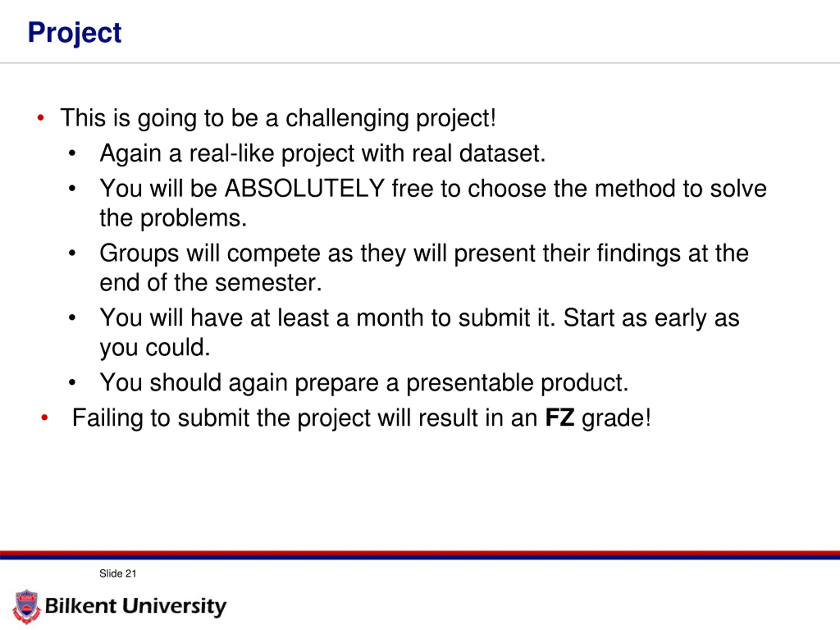Click the Bilkent University wordmark text
The height and width of the screenshot is (630, 840).
136,606
